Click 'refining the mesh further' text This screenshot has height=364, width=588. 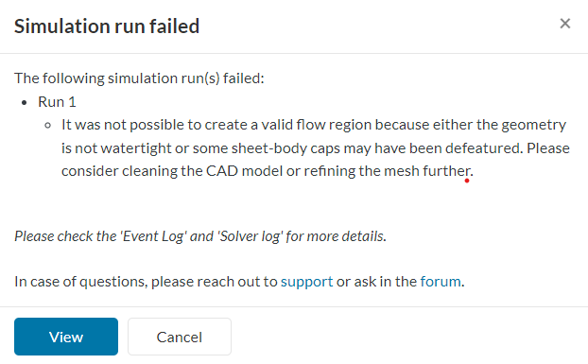coord(387,171)
